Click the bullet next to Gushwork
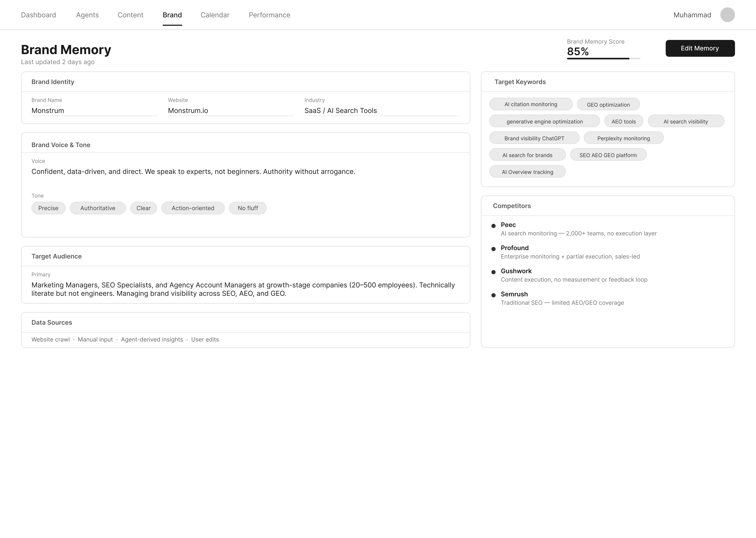The width and height of the screenshot is (756, 538). (x=493, y=272)
